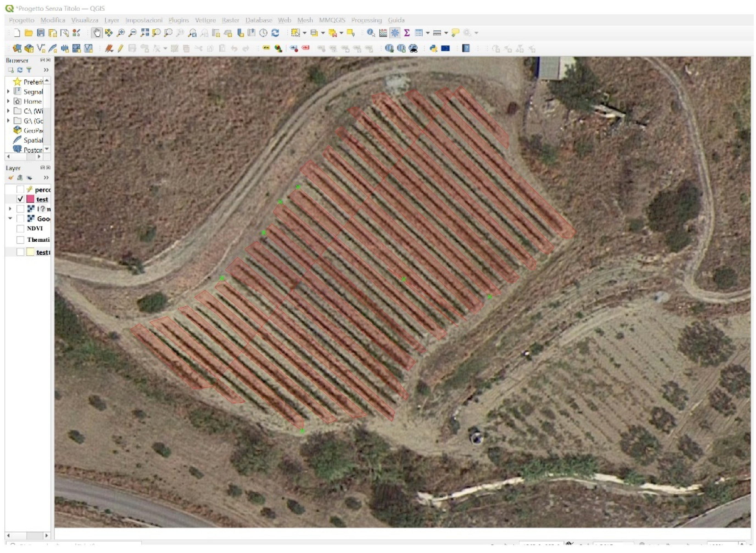Collapse the Goo layer group arrow
756x553 pixels.
pyautogui.click(x=10, y=219)
